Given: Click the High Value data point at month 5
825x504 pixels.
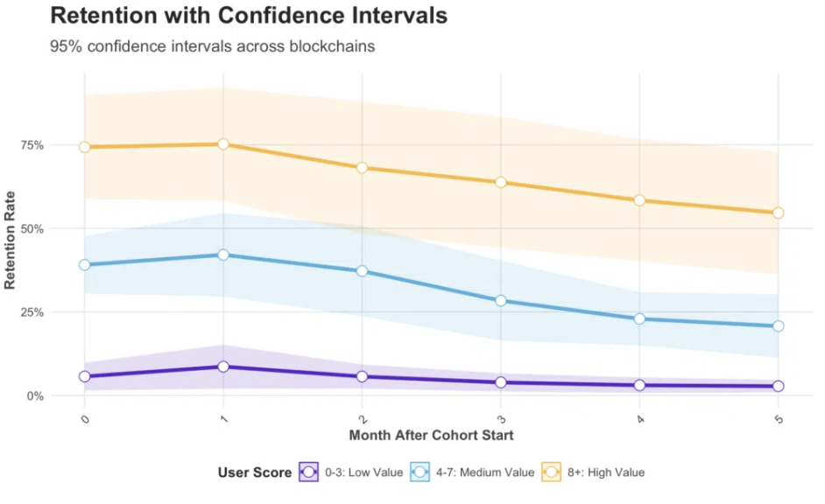Looking at the screenshot, I should click(778, 213).
